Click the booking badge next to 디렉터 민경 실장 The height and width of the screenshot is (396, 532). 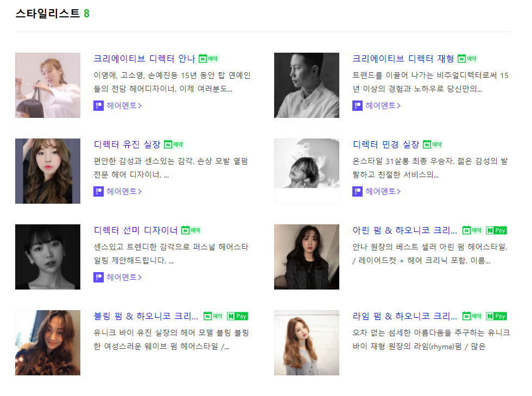pyautogui.click(x=433, y=144)
